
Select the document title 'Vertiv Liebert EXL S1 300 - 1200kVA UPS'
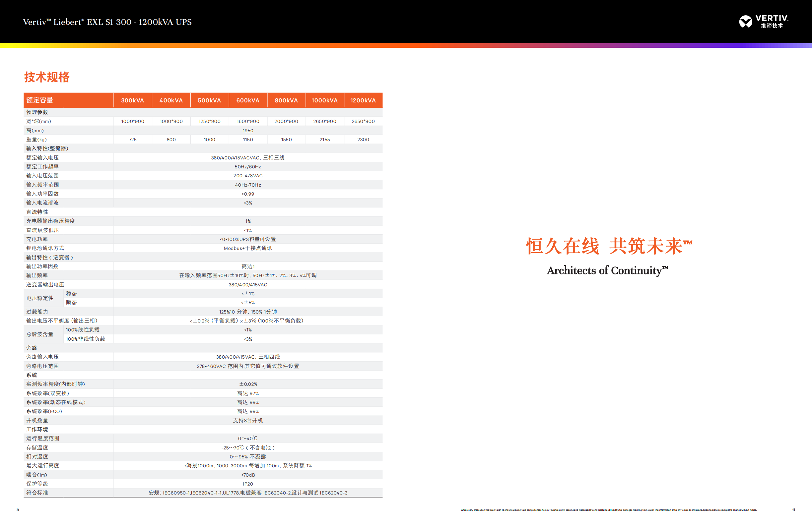tap(107, 22)
